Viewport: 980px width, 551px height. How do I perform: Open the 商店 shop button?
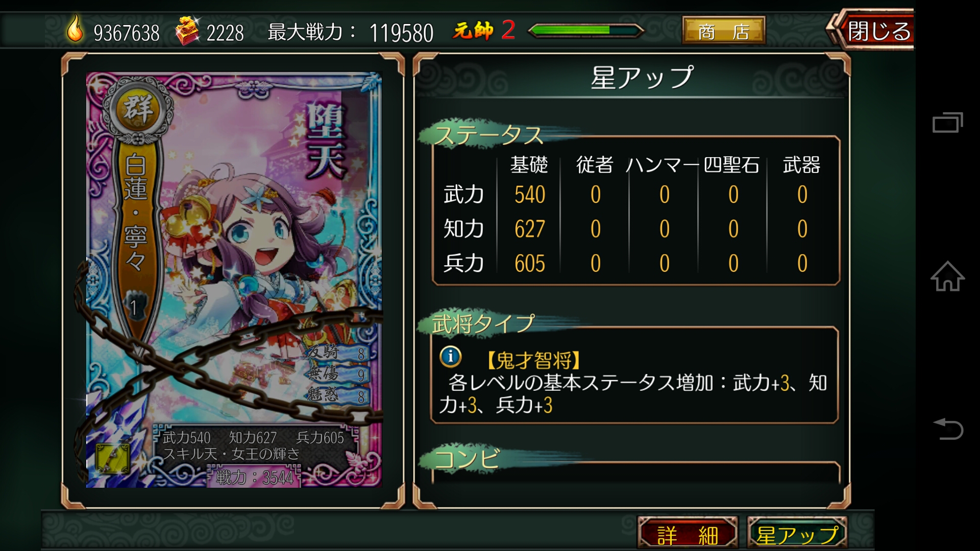724,31
